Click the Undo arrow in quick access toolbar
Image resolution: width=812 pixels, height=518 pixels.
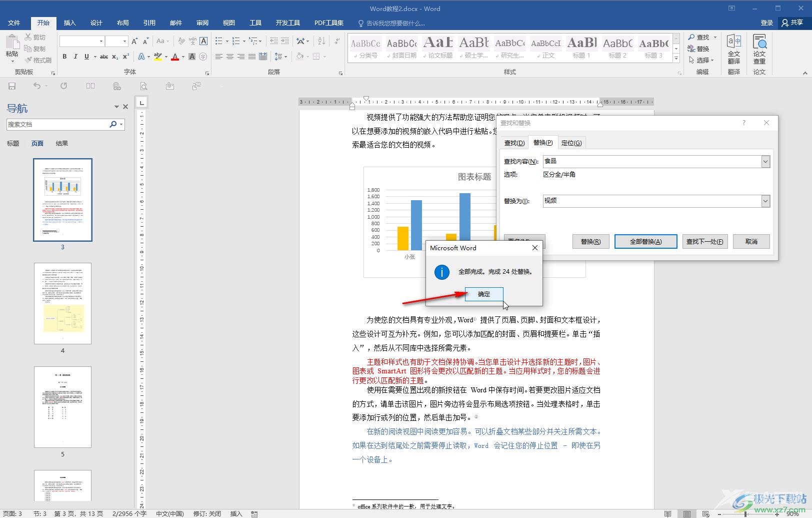[37, 86]
